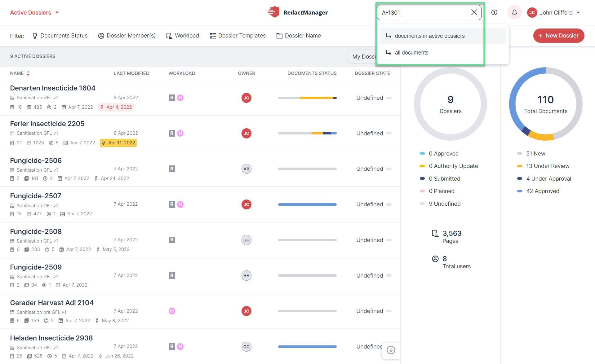This screenshot has height=364, width=595.
Task: Click the LAST MODIFIED column header
Action: click(131, 73)
